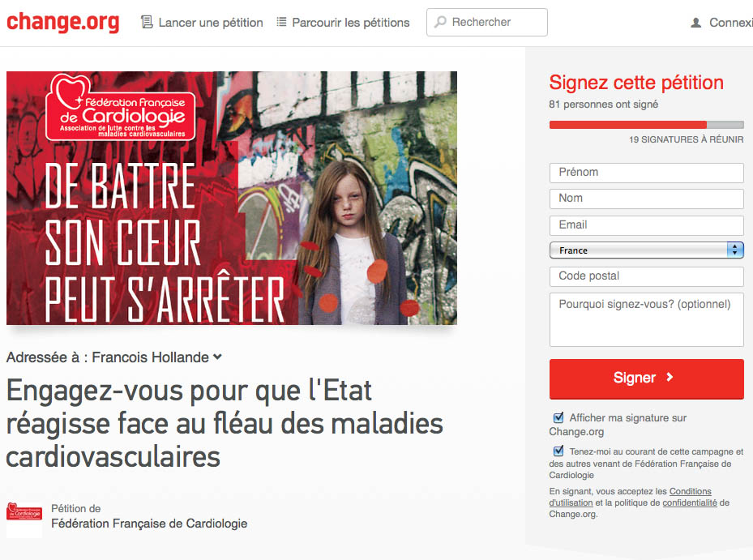753x560 pixels.
Task: Click the arrow icon on Signer button
Action: click(670, 378)
